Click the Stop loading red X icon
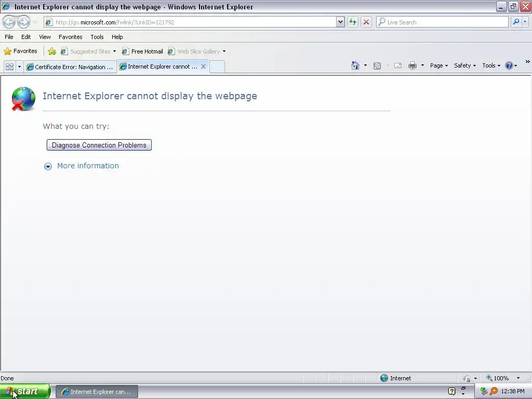This screenshot has width=532, height=399. click(x=366, y=22)
